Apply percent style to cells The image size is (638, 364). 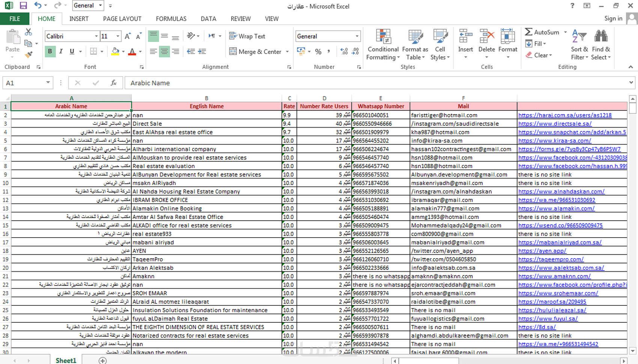point(318,51)
